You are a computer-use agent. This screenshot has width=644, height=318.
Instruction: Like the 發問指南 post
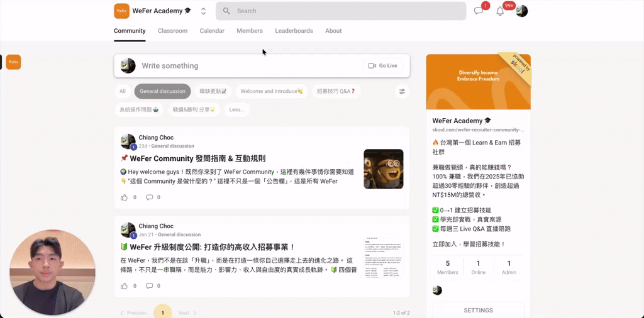[124, 197]
